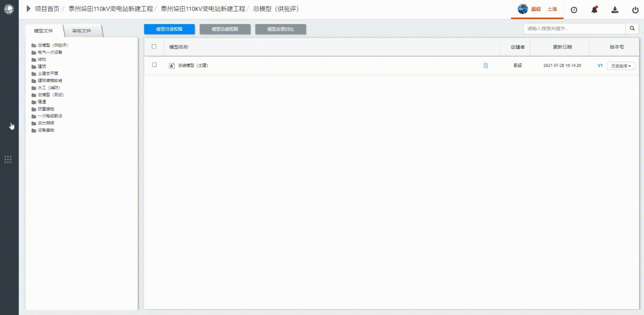Viewport: 644px width, 315px height.
Task: Click the 模型目录权限 button
Action: coord(169,29)
